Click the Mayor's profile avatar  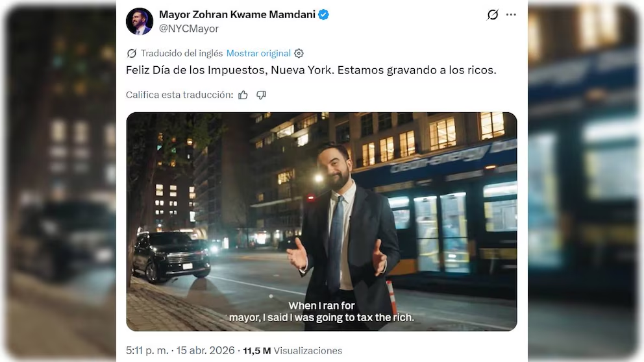pyautogui.click(x=140, y=21)
